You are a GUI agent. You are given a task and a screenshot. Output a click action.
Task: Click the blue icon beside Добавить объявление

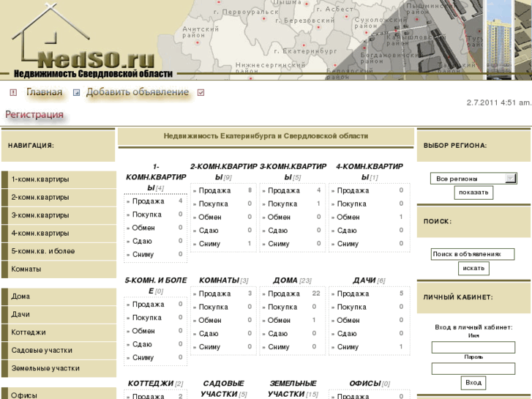(x=76, y=93)
